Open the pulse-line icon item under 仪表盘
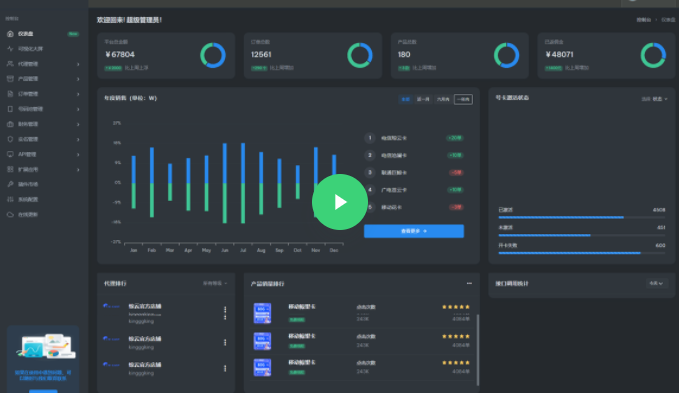The image size is (679, 393). pyautogui.click(x=10, y=49)
